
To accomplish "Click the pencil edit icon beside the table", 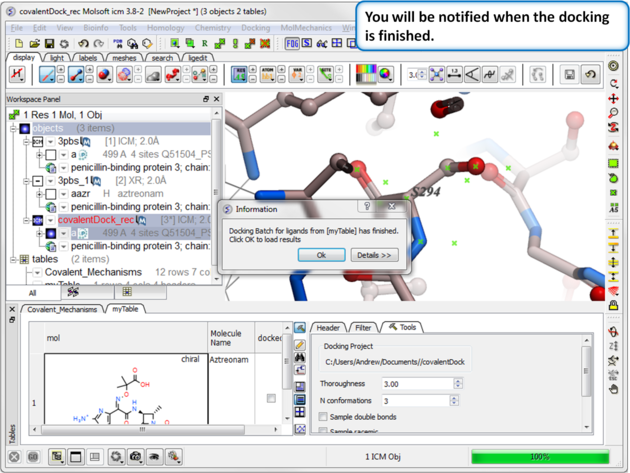I will pyautogui.click(x=300, y=344).
